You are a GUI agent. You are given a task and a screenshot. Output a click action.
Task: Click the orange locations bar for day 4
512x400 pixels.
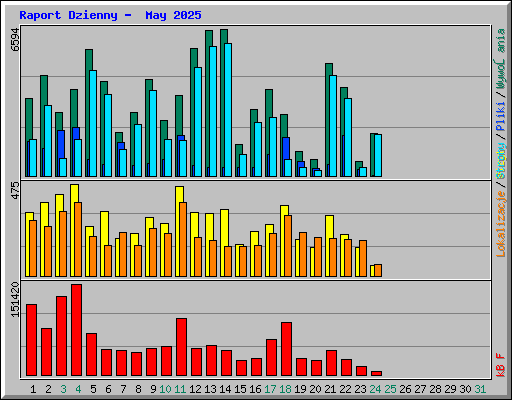[x=78, y=239]
